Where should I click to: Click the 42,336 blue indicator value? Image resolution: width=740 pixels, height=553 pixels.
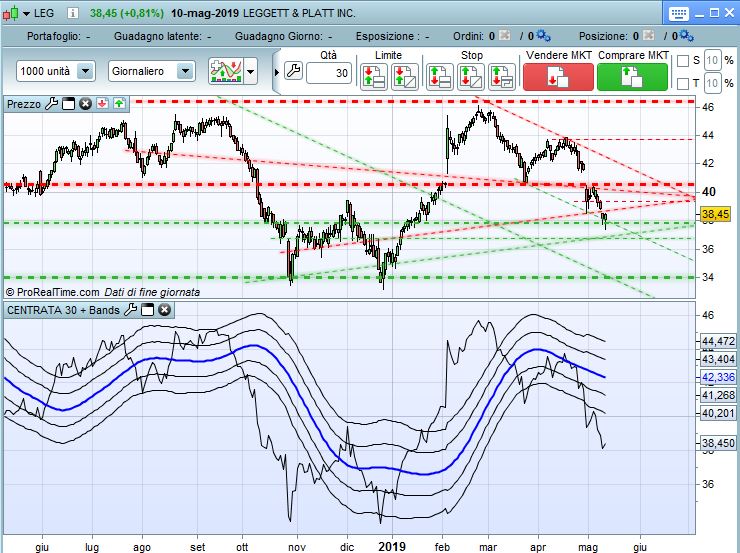point(718,377)
